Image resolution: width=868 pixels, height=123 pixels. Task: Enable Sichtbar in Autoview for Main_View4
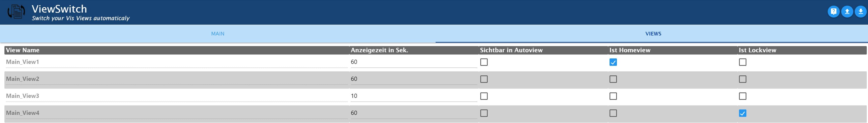(x=484, y=113)
